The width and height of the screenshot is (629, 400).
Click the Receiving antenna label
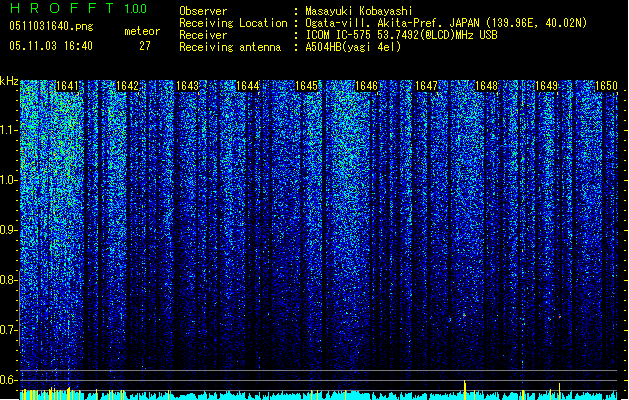click(x=230, y=47)
